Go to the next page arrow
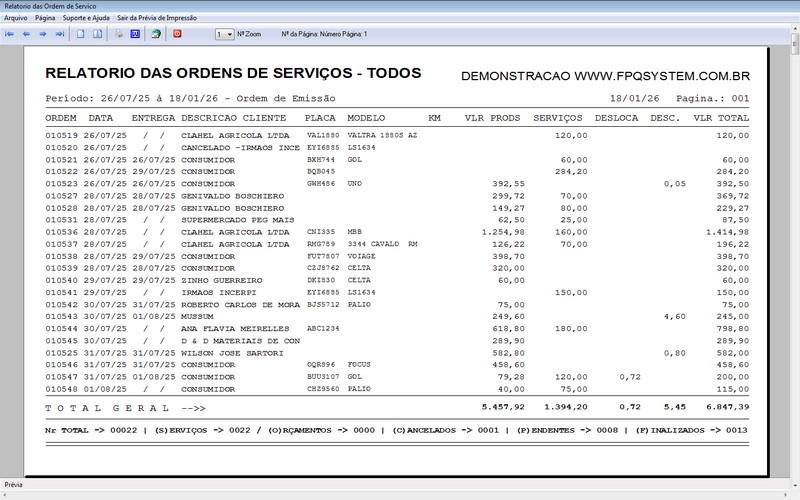 click(x=43, y=34)
